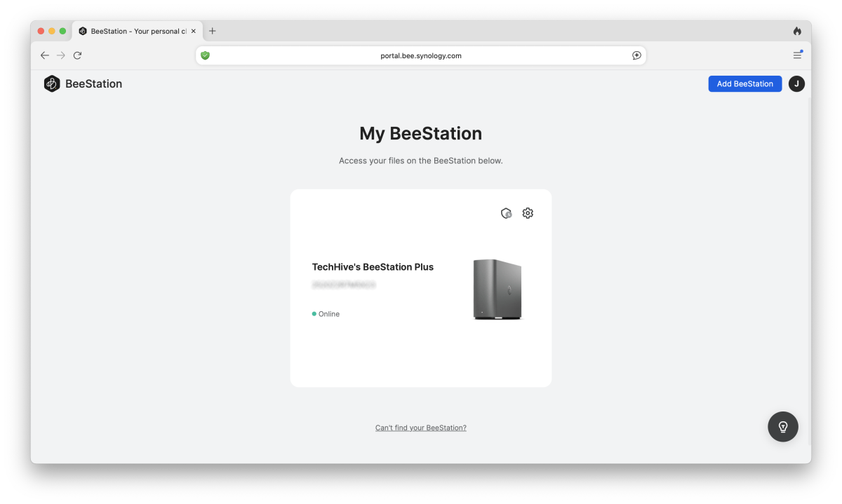The image size is (842, 504).
Task: Open the lightbulb help button
Action: [x=783, y=426]
